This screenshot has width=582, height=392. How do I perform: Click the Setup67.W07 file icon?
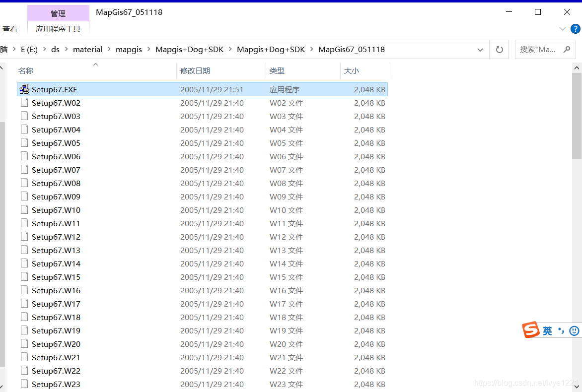(24, 170)
